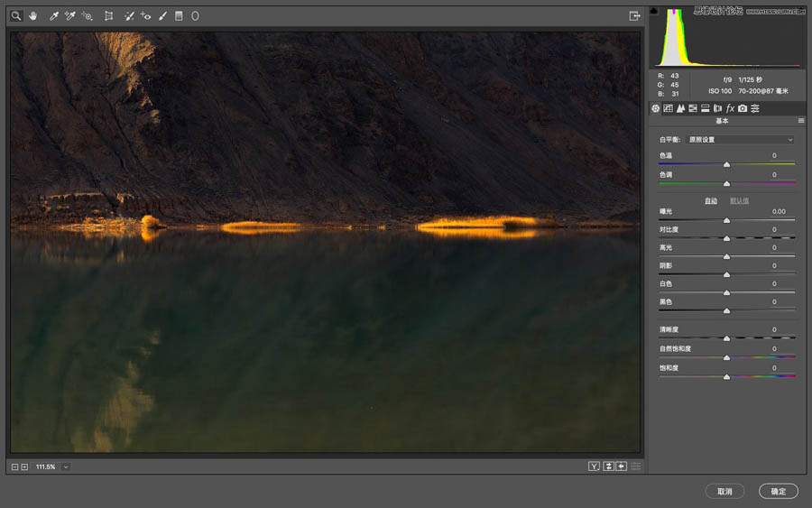
Task: Open the zoom level dropdown
Action: pos(66,466)
